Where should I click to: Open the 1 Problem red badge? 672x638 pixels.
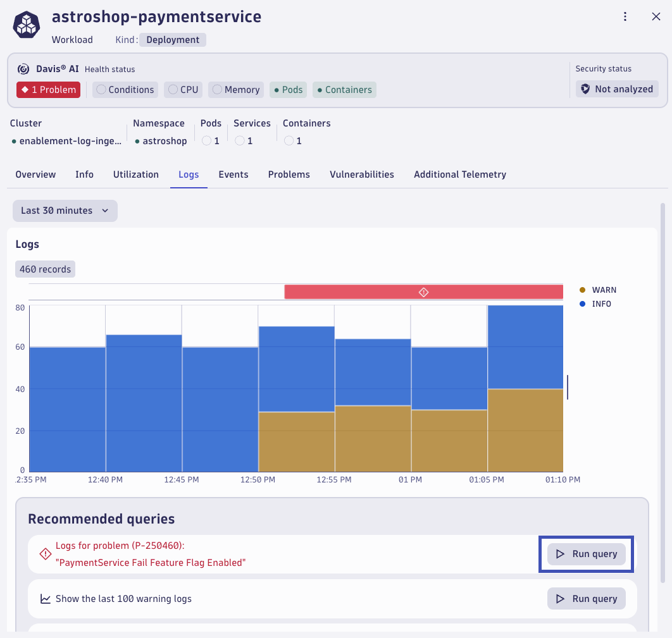point(49,90)
